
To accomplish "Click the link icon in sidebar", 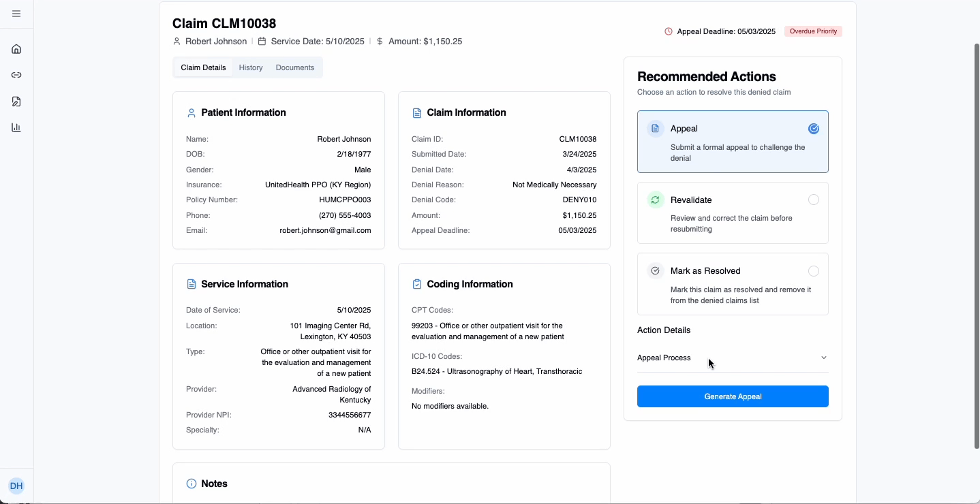I will 16,75.
